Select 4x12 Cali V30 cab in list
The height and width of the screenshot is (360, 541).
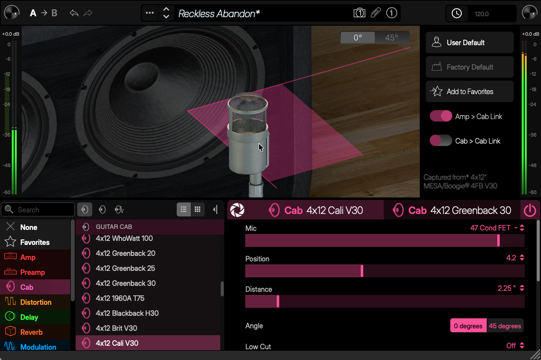point(148,343)
